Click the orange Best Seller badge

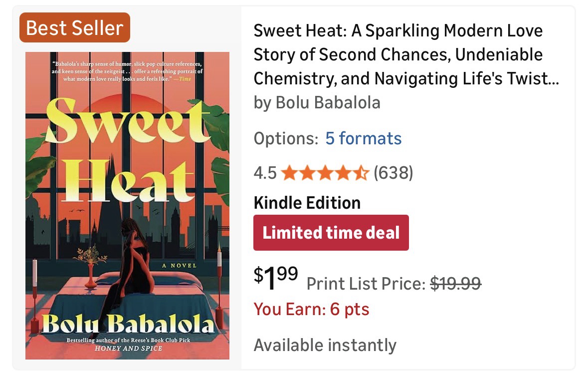(x=74, y=27)
